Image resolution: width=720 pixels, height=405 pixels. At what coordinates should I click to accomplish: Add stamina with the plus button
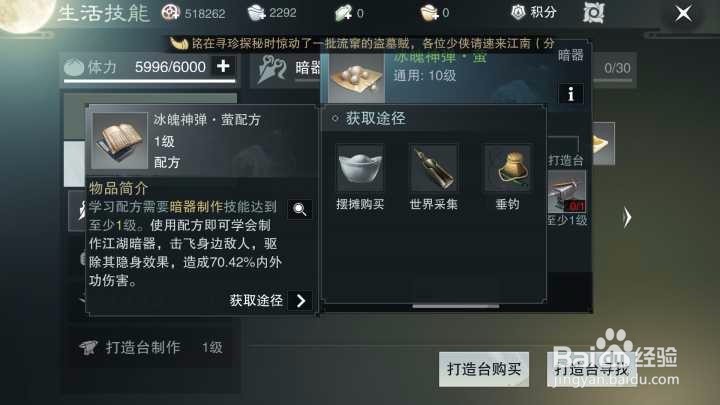223,66
